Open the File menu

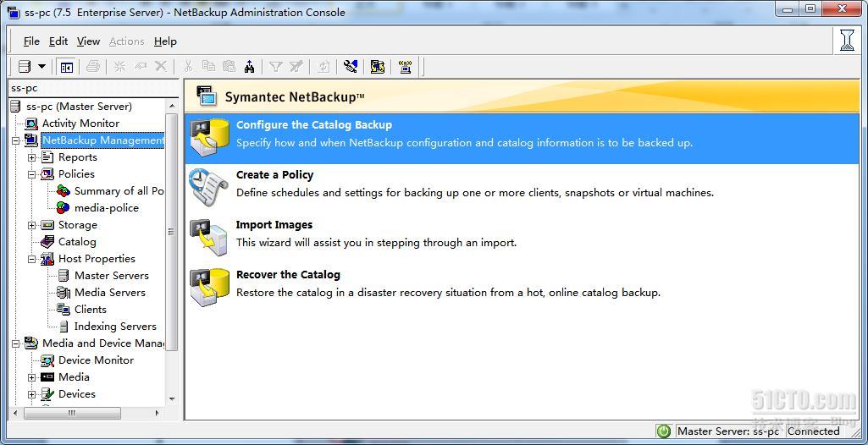(31, 41)
